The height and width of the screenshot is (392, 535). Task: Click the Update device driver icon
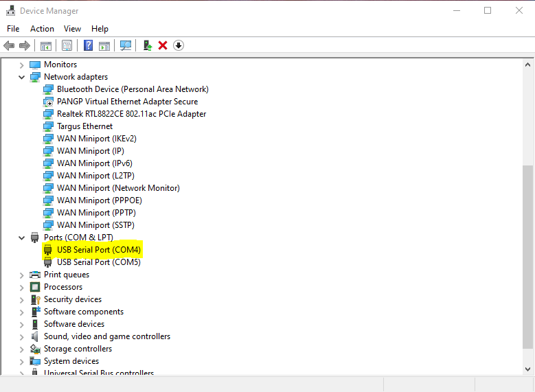tap(147, 45)
